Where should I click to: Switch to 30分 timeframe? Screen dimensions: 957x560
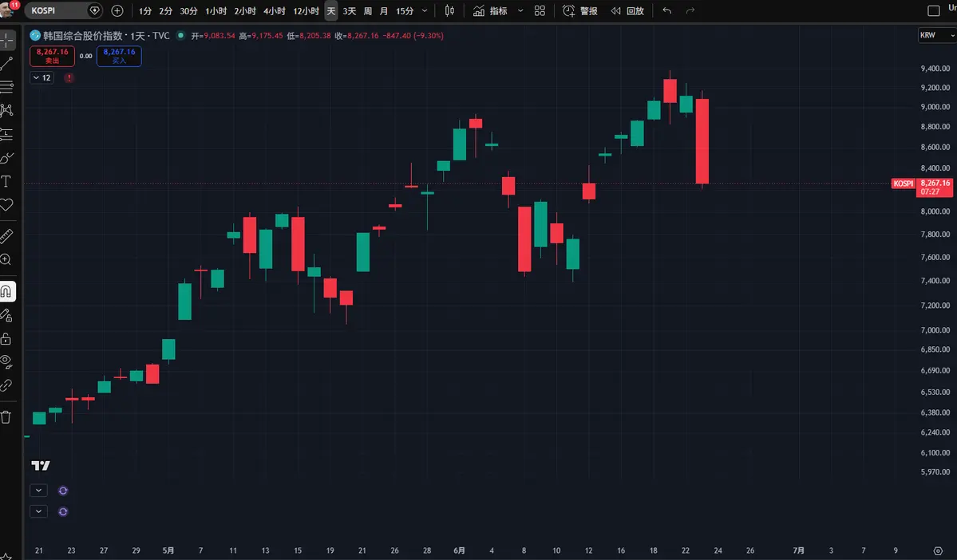coord(188,11)
